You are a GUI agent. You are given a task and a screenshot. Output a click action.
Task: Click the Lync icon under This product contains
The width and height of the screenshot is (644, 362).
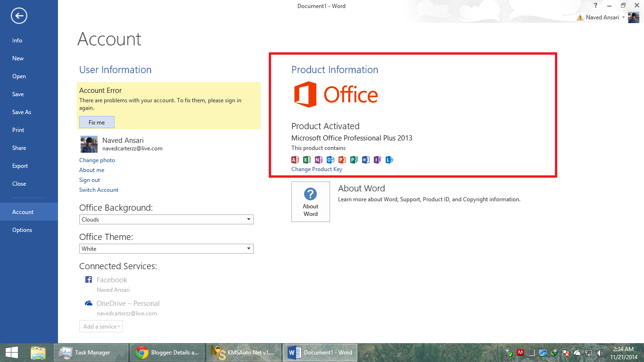pyautogui.click(x=389, y=160)
